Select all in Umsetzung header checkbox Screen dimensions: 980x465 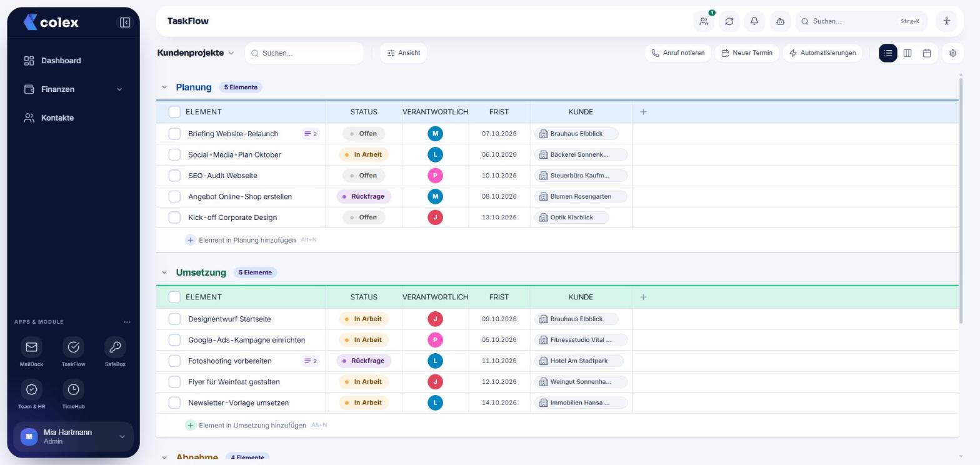[174, 297]
